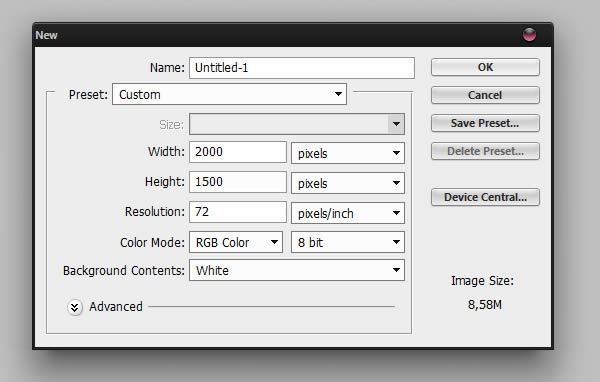
Task: Click the disabled Size dropdown arrow
Action: click(396, 124)
